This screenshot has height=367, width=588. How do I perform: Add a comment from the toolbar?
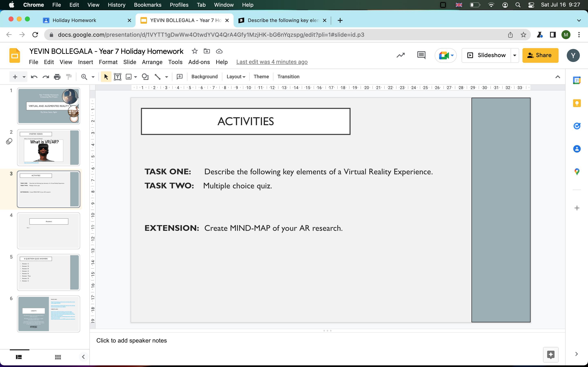[179, 77]
